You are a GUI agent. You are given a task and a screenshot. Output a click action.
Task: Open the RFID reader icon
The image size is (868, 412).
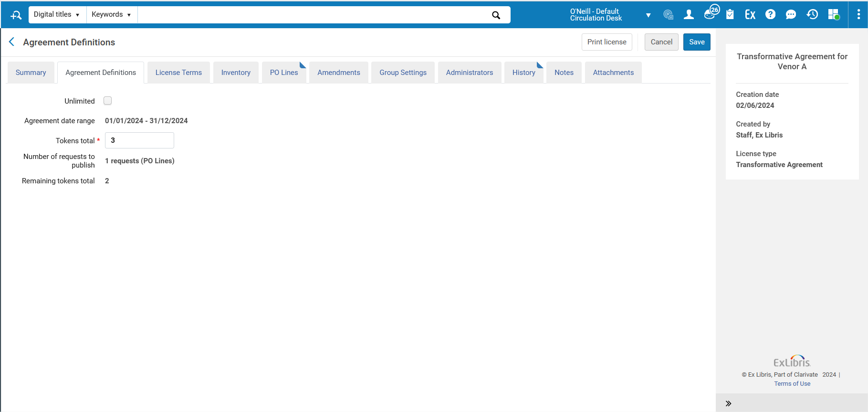(x=668, y=15)
